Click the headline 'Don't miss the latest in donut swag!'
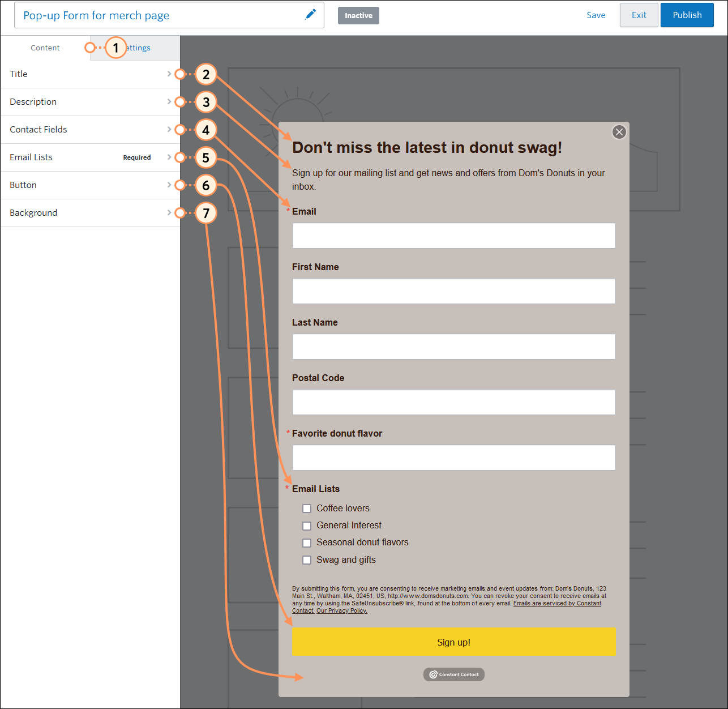 click(427, 148)
